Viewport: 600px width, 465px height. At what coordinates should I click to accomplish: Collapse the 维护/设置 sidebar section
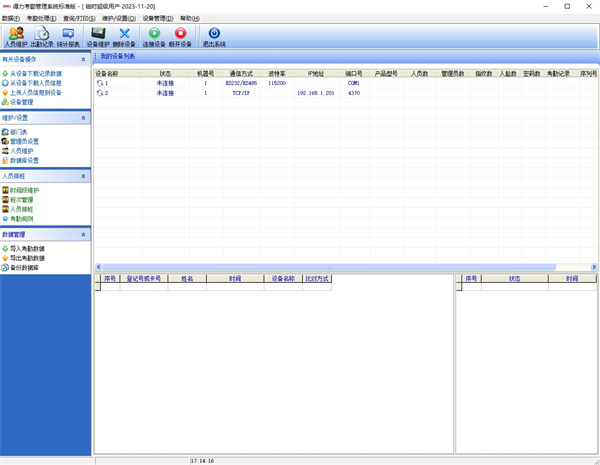pyautogui.click(x=84, y=118)
